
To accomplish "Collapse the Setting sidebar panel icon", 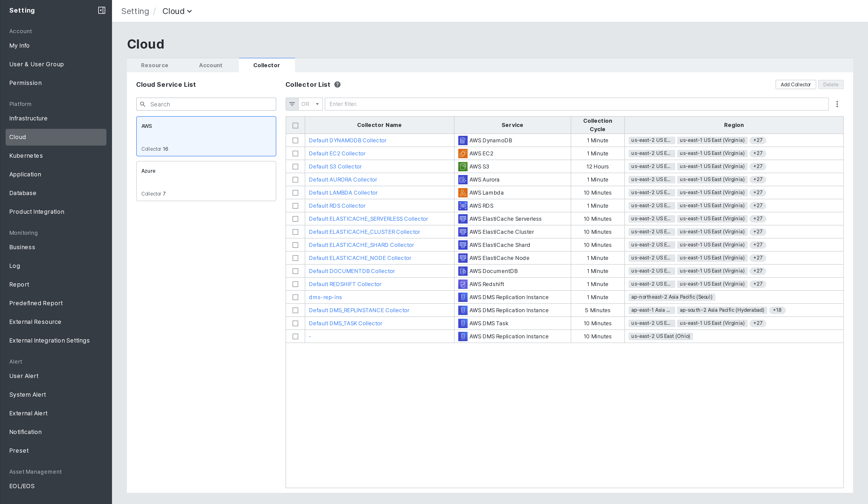I will pyautogui.click(x=101, y=10).
